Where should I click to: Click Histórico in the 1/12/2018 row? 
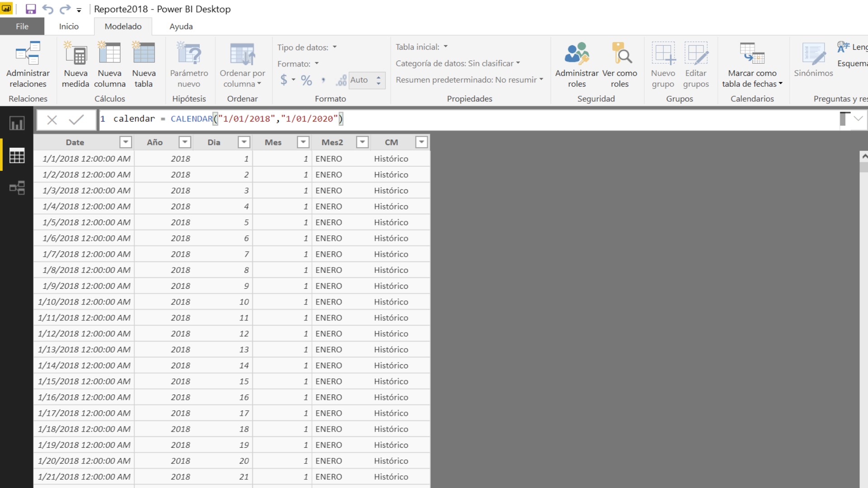point(391,333)
